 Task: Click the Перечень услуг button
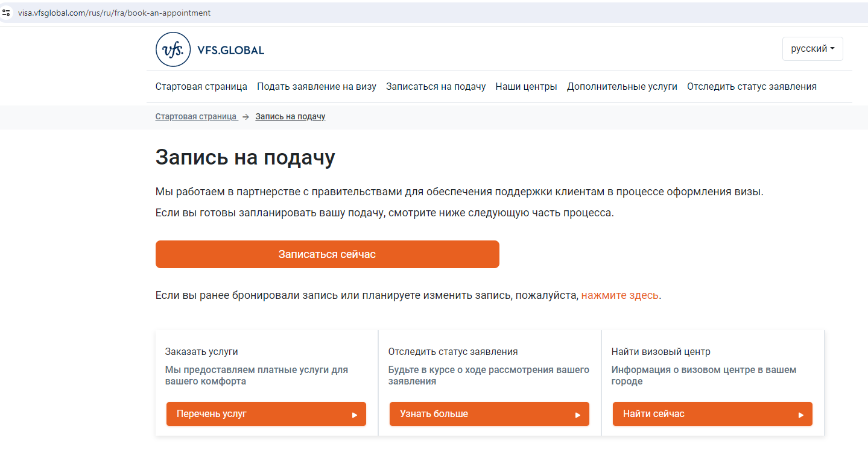coord(266,414)
